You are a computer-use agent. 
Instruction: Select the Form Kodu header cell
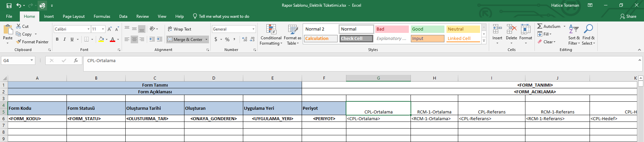point(37,108)
